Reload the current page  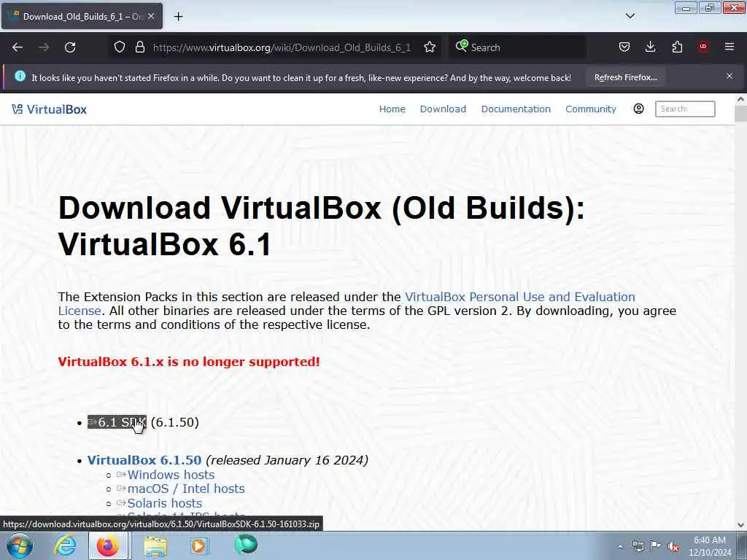(x=70, y=47)
